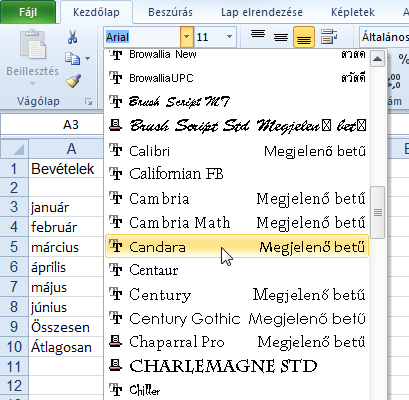Image resolution: width=409 pixels, height=400 pixels.
Task: Pick the Cambria Math font
Action: (x=237, y=222)
